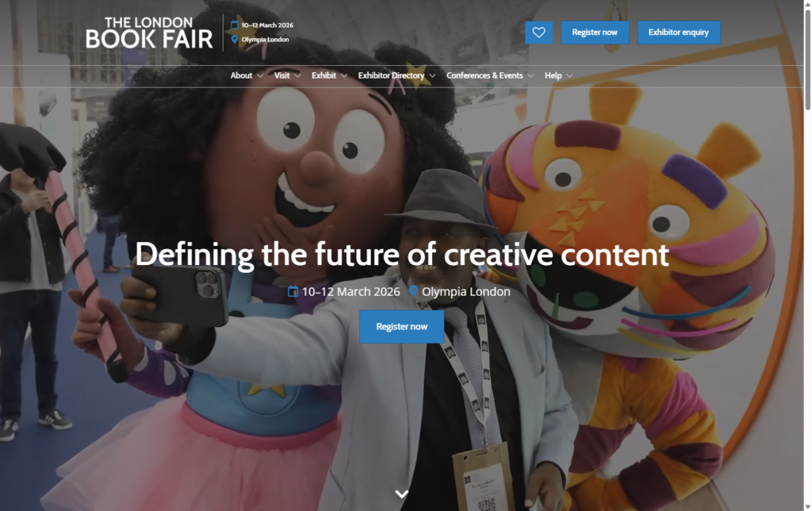Open the Conferences & Events menu item
The height and width of the screenshot is (511, 812).
click(x=485, y=75)
